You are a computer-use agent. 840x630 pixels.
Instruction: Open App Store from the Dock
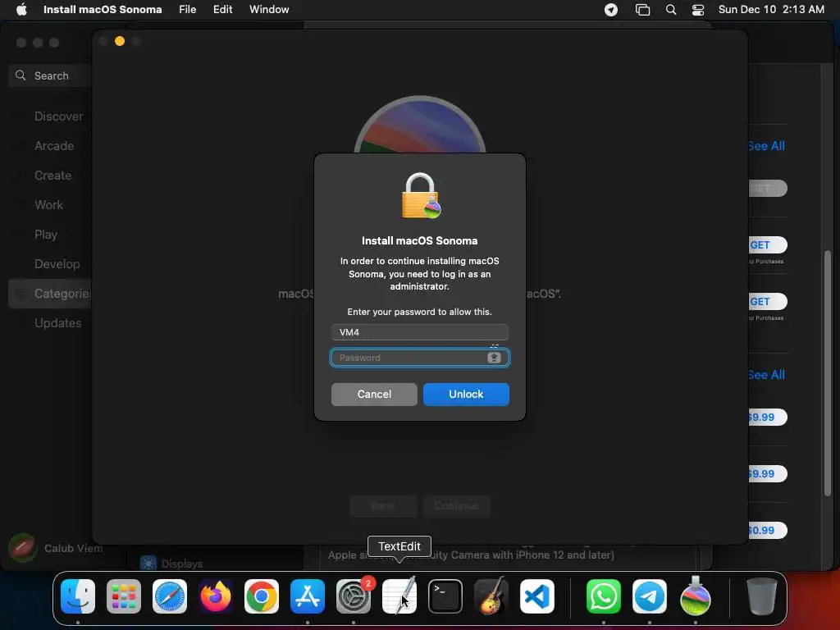coord(308,596)
